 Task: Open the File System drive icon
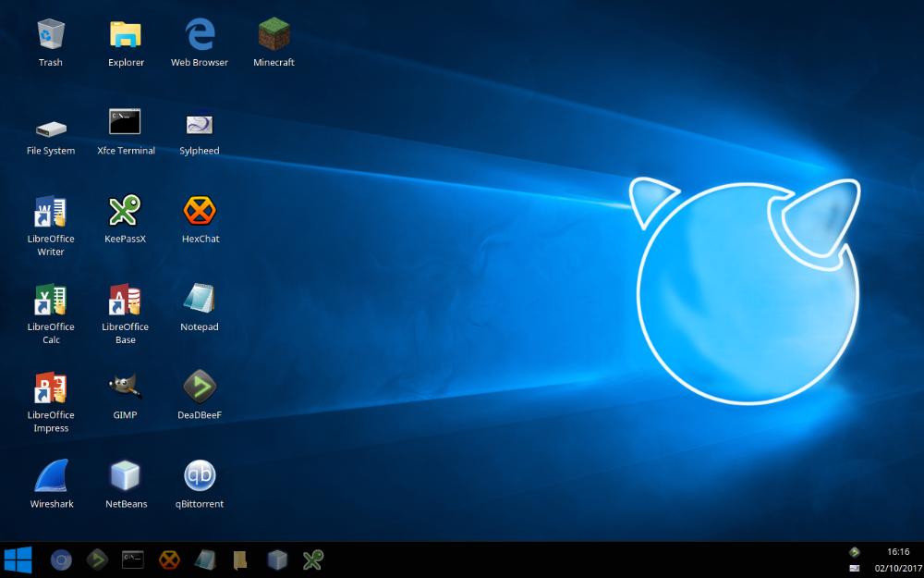[51, 129]
